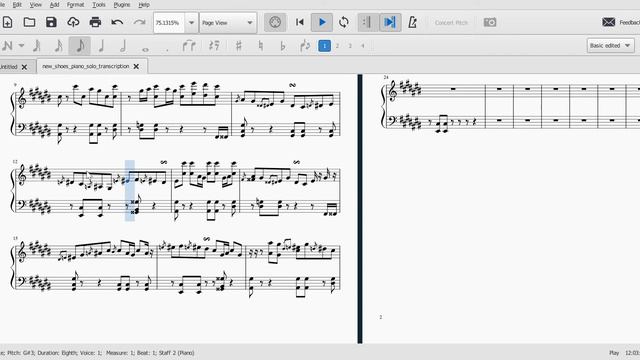Viewport: 640px width, 360px height.
Task: Open the View menu
Action: pos(36,5)
